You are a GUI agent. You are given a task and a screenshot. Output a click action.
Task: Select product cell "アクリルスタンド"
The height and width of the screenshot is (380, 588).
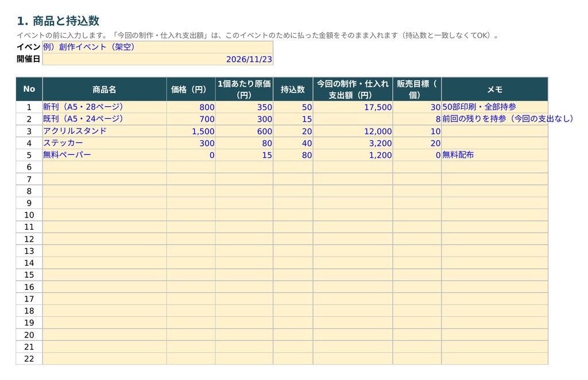pos(105,131)
